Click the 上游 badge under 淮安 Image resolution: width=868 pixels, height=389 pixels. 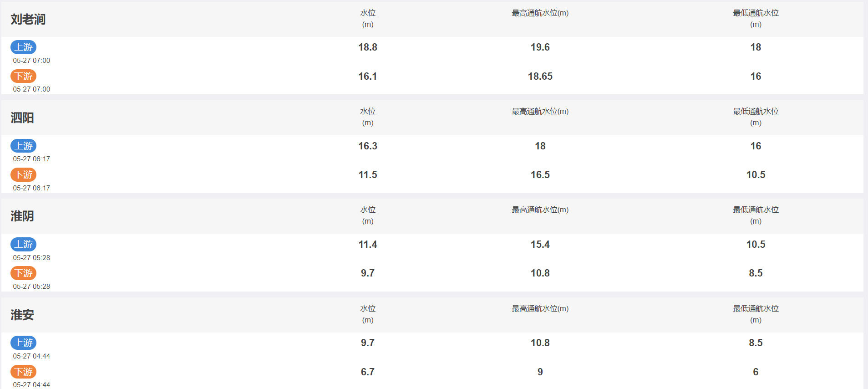pyautogui.click(x=24, y=343)
